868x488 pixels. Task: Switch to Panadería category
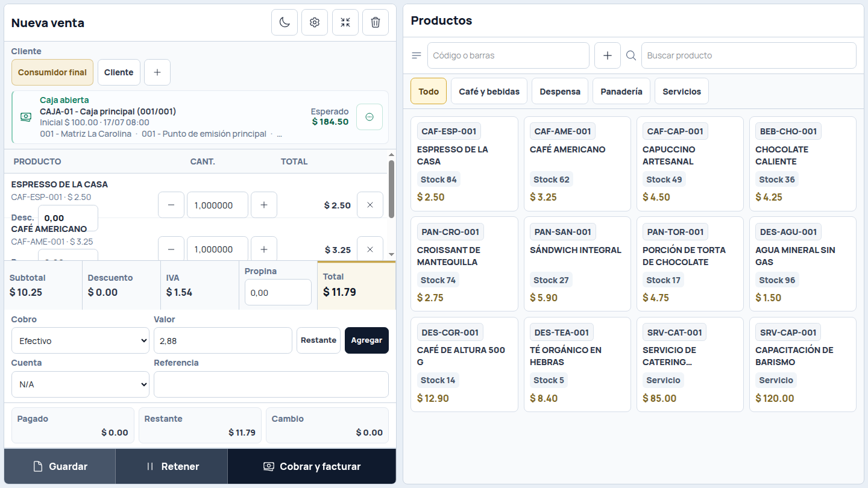pos(621,91)
